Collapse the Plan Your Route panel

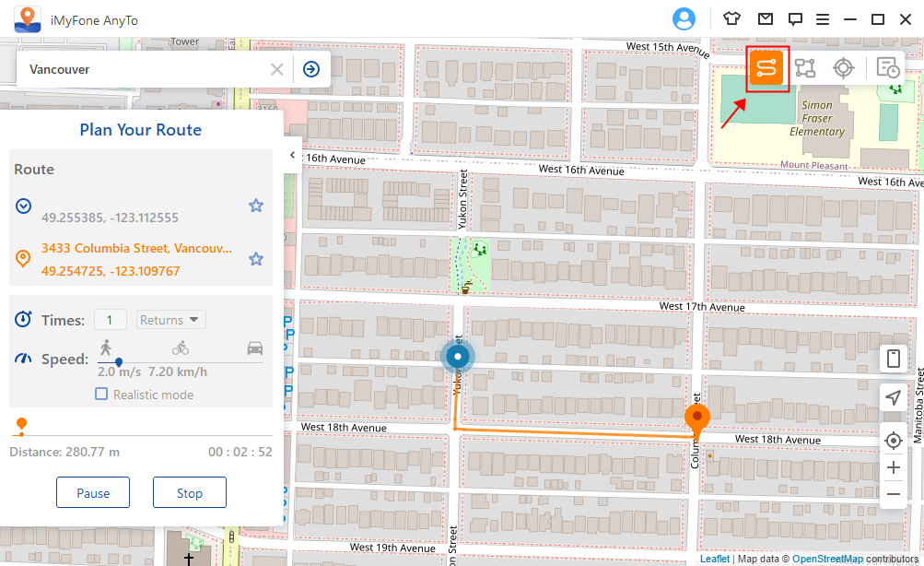[292, 155]
